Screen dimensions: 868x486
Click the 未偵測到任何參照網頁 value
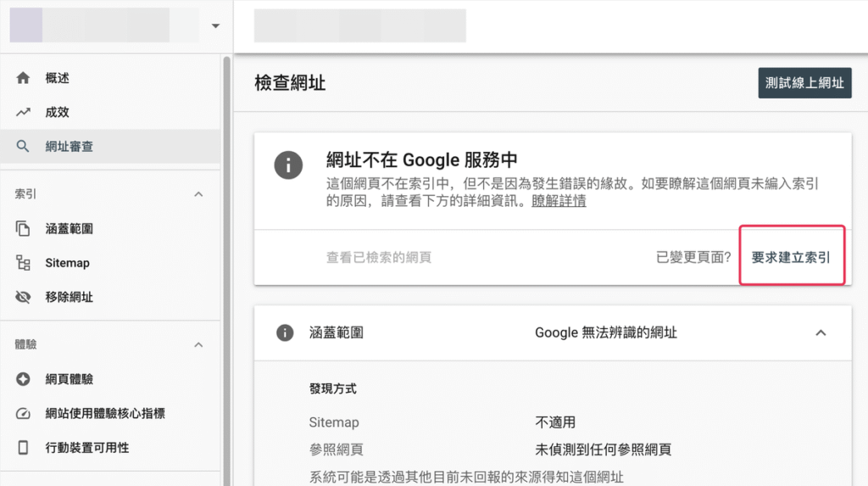[x=603, y=450]
